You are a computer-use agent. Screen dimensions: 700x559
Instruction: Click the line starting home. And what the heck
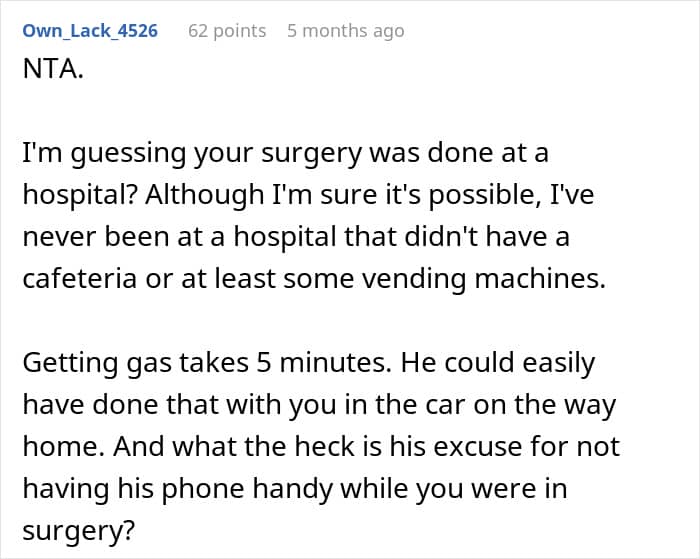click(321, 447)
